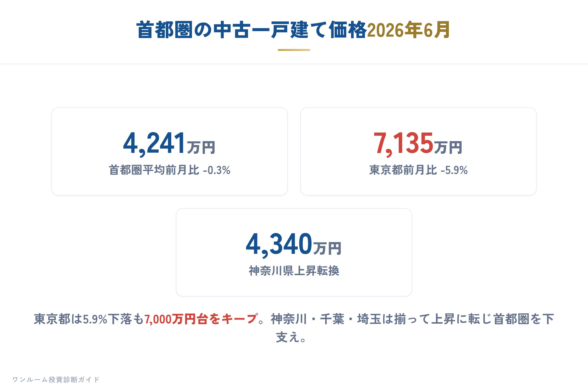Image resolution: width=588 pixels, height=392 pixels.
Task: Click the 支え。 text on the last line
Action: [x=291, y=337]
